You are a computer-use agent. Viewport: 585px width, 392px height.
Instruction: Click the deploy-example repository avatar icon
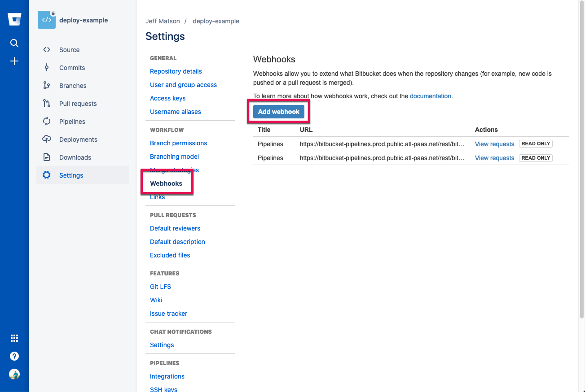47,20
